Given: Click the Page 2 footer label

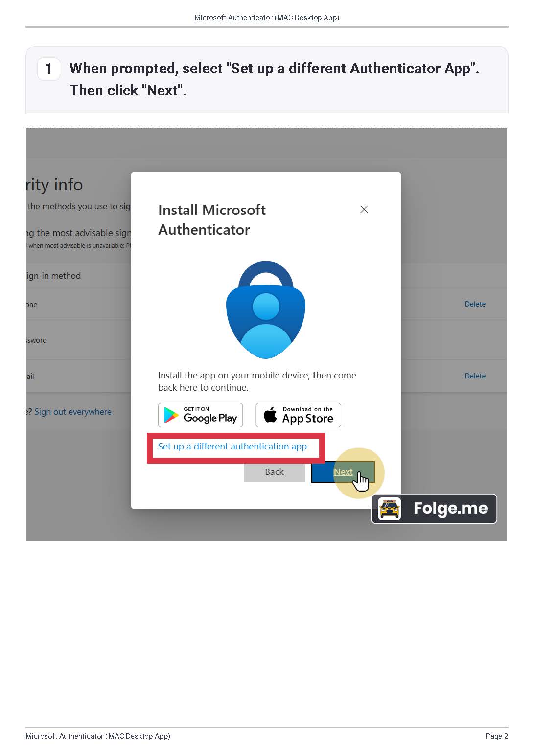Looking at the screenshot, I should 496,736.
